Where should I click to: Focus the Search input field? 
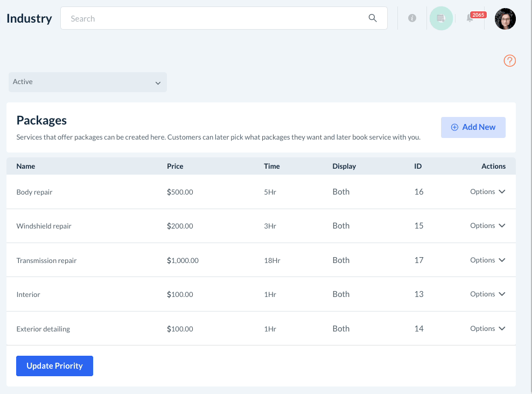[215, 18]
